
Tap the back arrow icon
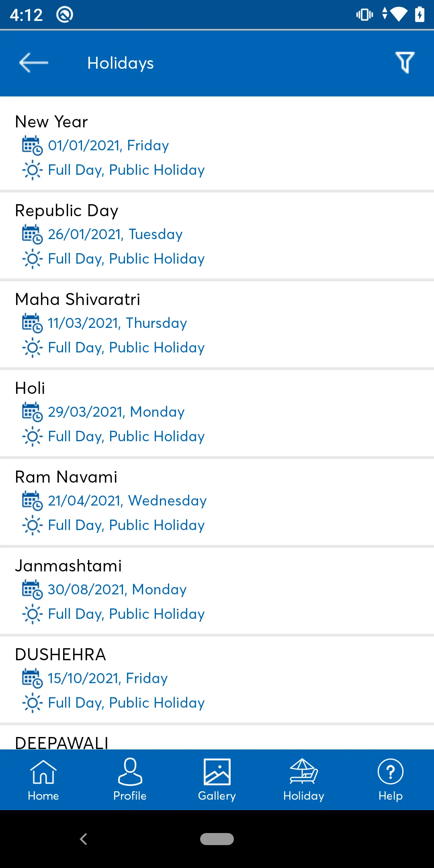pyautogui.click(x=34, y=63)
